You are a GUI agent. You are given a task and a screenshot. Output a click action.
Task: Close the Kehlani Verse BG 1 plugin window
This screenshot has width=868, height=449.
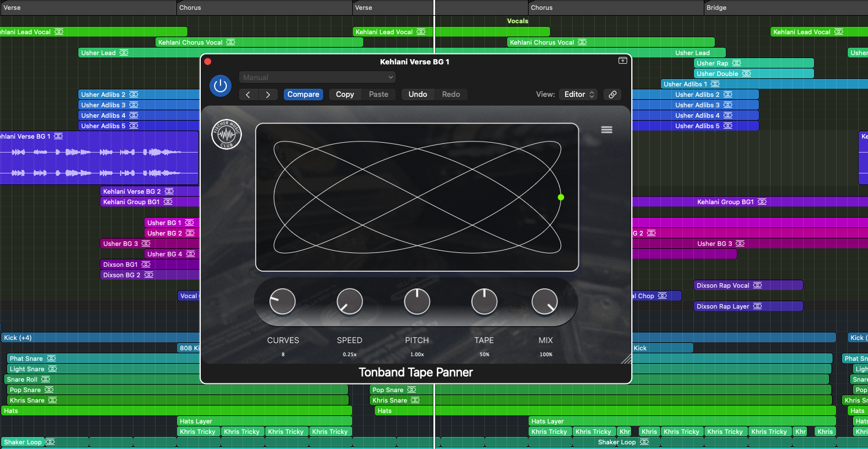click(208, 61)
